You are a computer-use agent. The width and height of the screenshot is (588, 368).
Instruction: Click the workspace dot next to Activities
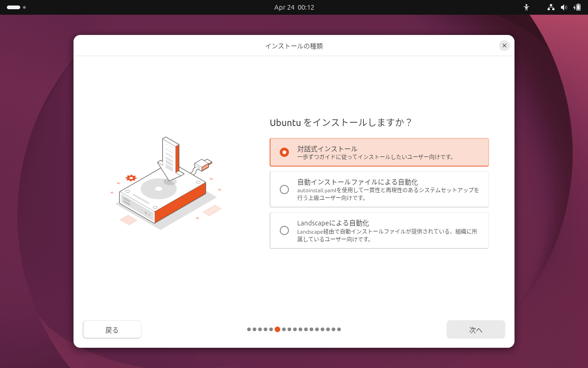[x=24, y=7]
